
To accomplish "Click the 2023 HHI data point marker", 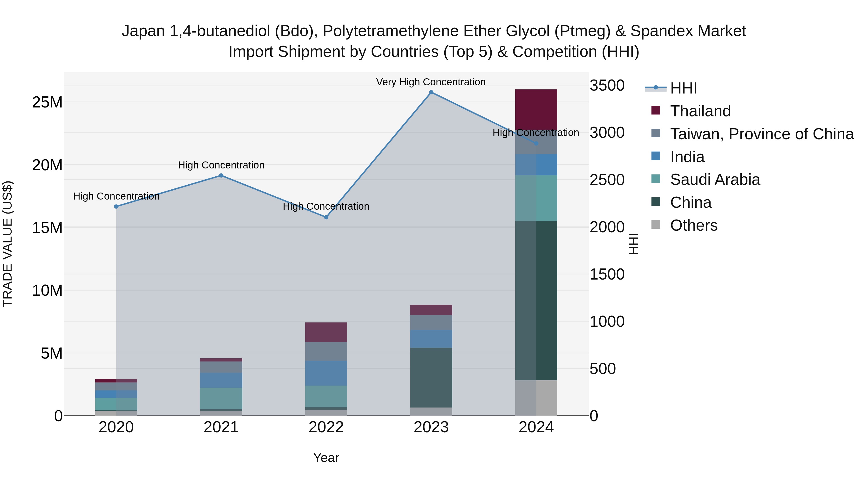I will pos(431,92).
